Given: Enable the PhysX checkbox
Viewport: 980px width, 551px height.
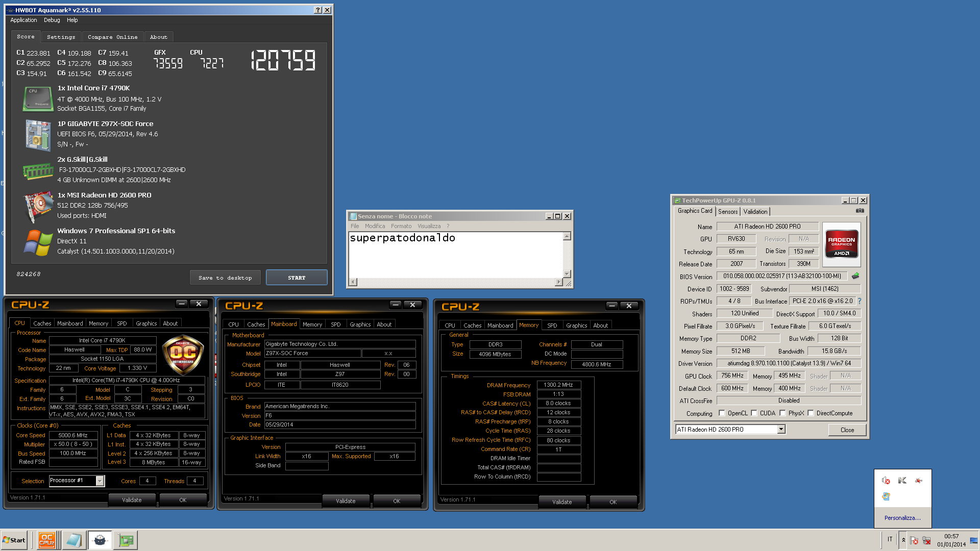Looking at the screenshot, I should tap(782, 413).
